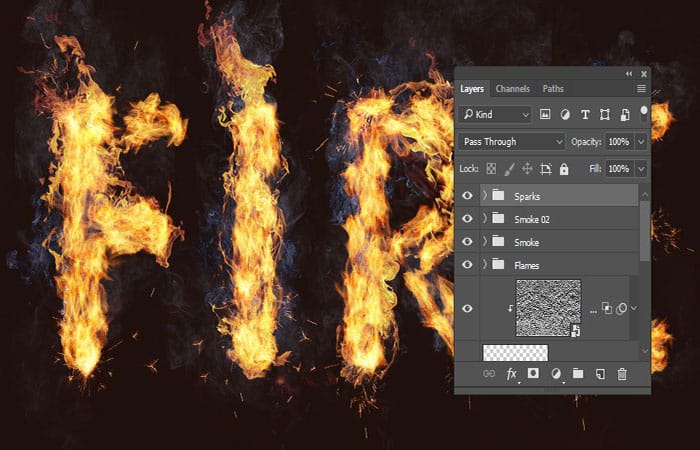Click the Opacity 100% value field
Image resolution: width=700 pixels, height=450 pixels.
620,142
